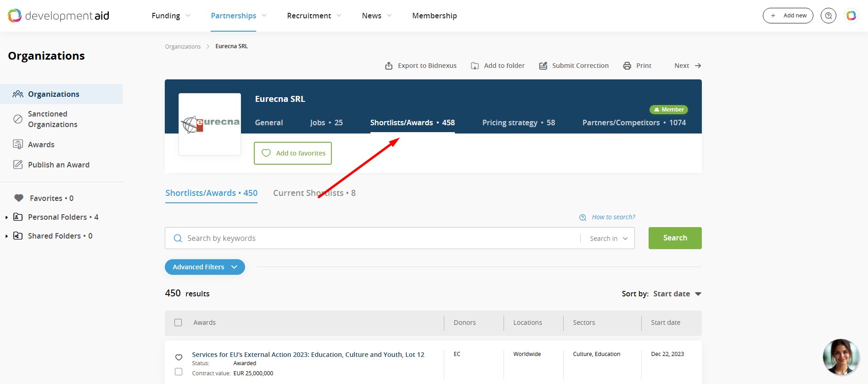Viewport: 868px width, 384px height.
Task: Click the Print icon
Action: (x=627, y=66)
